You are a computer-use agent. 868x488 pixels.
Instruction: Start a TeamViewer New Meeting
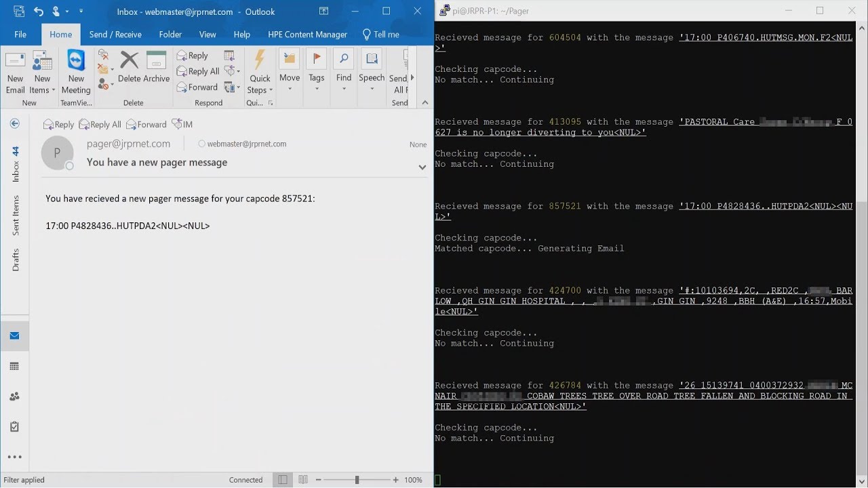[x=76, y=71]
